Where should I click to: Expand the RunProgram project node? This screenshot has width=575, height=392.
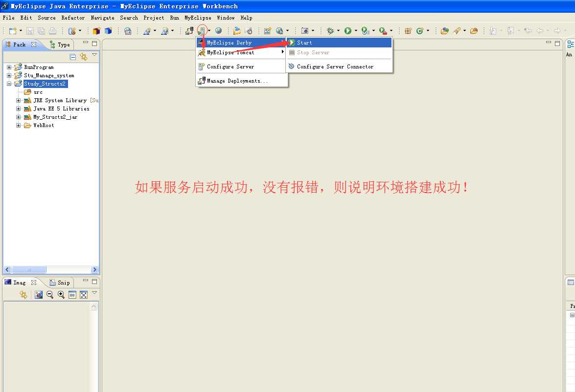[9, 67]
